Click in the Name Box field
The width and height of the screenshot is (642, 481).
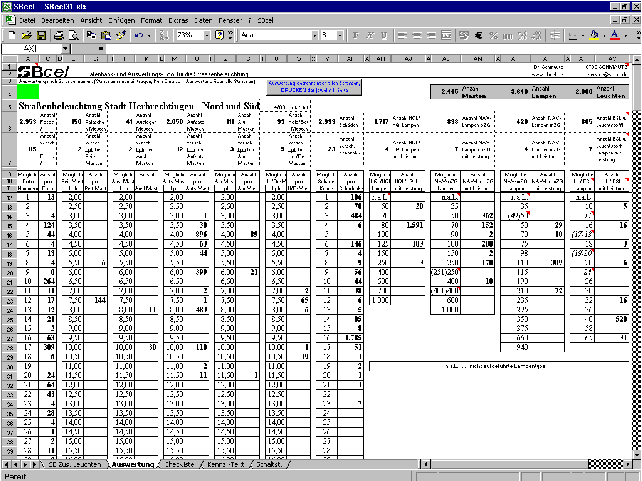coord(32,49)
